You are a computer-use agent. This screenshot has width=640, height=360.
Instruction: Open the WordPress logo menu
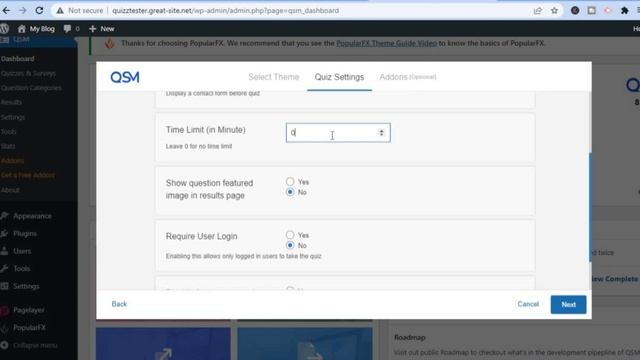[x=4, y=29]
